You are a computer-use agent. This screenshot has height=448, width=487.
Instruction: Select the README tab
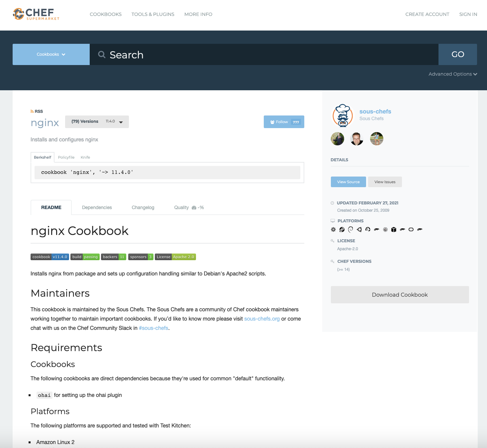(51, 207)
